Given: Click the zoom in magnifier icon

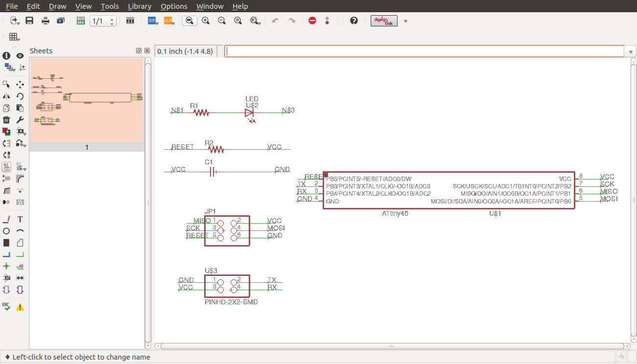Looking at the screenshot, I should coord(206,21).
